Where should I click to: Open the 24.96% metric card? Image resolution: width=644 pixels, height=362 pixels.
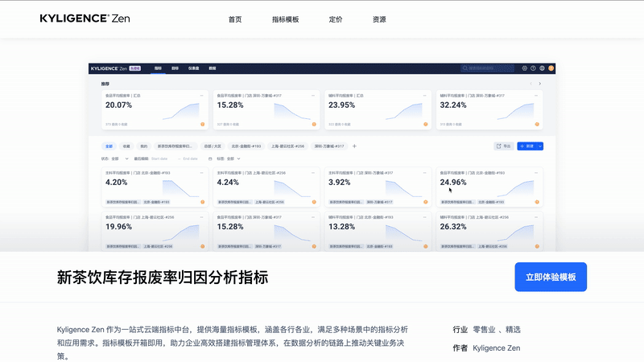(489, 187)
